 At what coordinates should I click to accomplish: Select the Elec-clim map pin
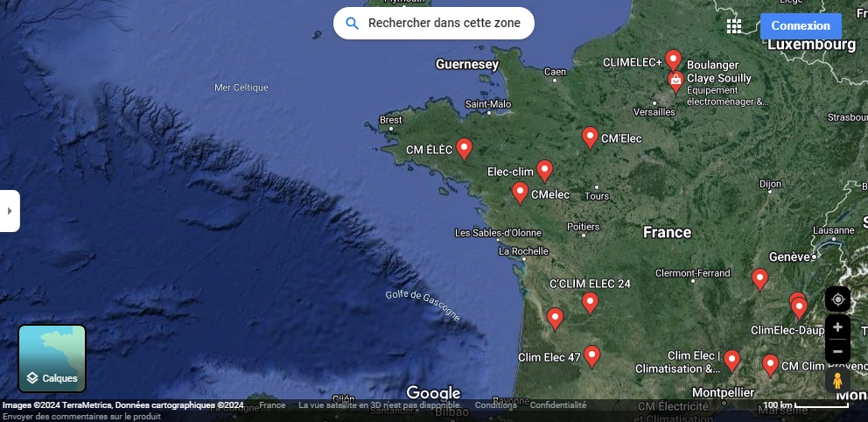tap(545, 171)
